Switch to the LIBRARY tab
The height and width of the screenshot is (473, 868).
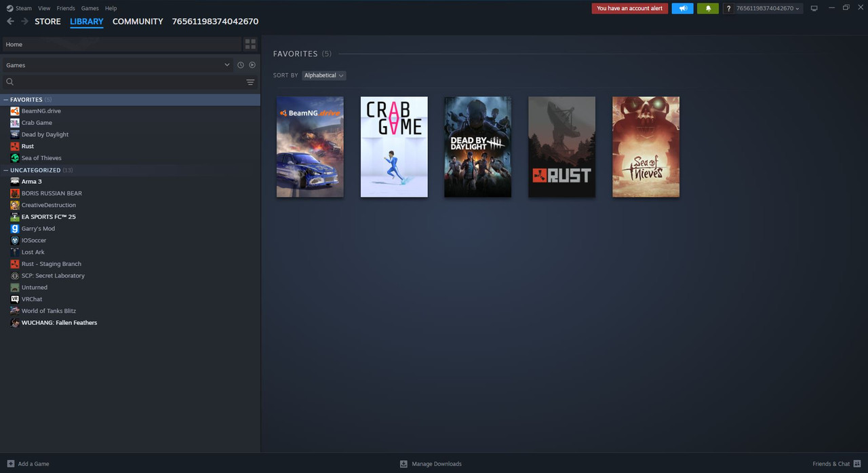[87, 22]
